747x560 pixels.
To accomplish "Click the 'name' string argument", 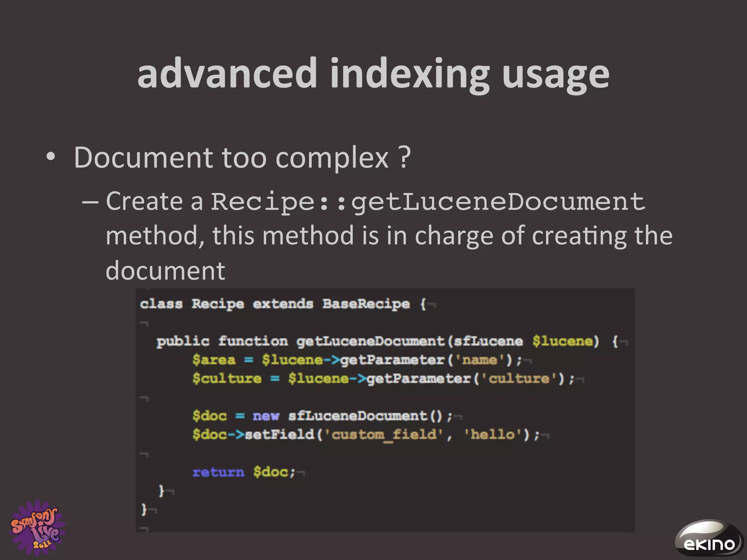I will tap(480, 360).
